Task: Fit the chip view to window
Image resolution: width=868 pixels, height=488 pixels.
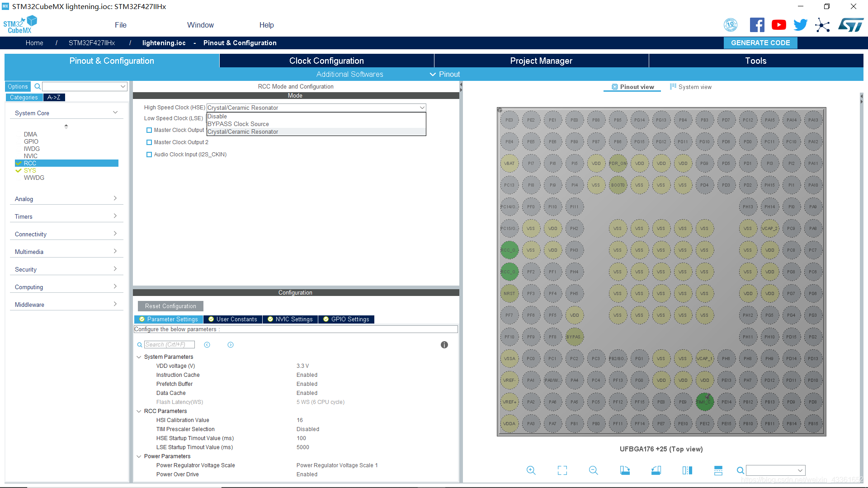Action: (x=562, y=470)
